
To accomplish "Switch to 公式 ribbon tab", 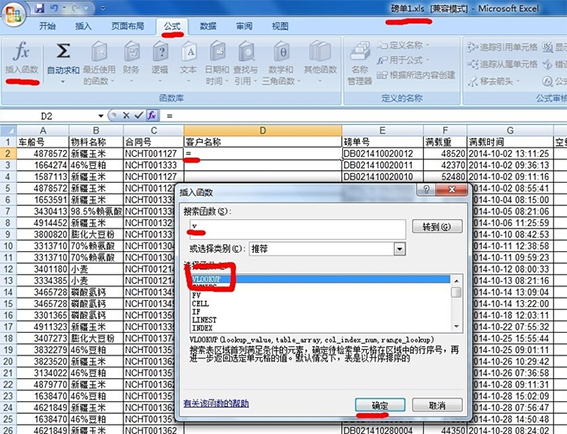I will [172, 26].
